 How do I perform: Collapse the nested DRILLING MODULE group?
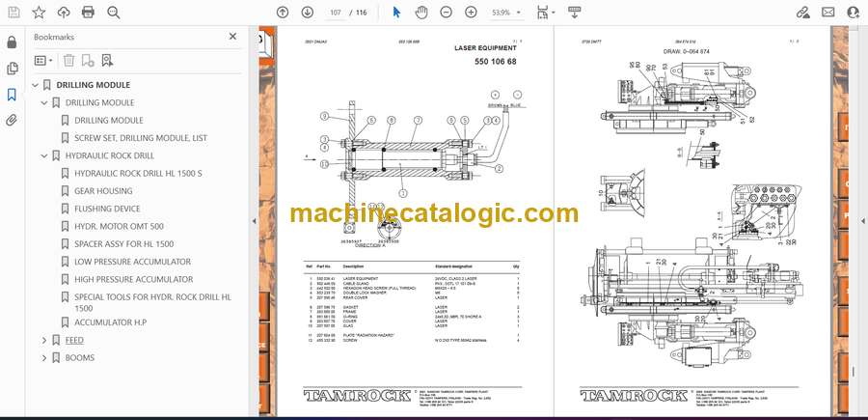(44, 102)
